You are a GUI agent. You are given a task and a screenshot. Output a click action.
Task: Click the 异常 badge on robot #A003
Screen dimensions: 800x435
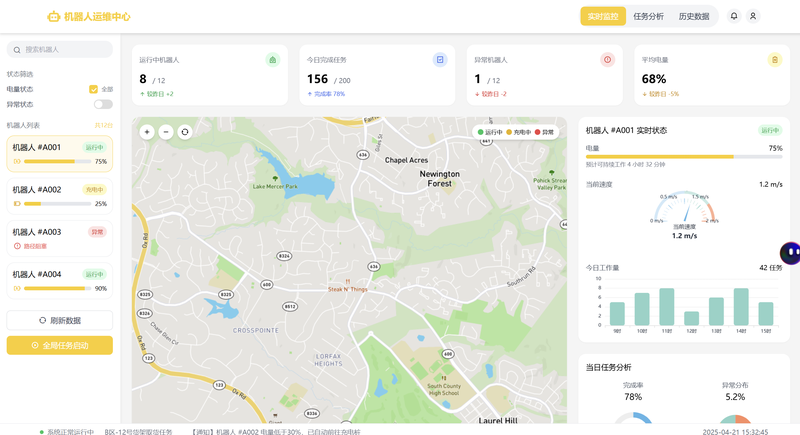tap(97, 232)
